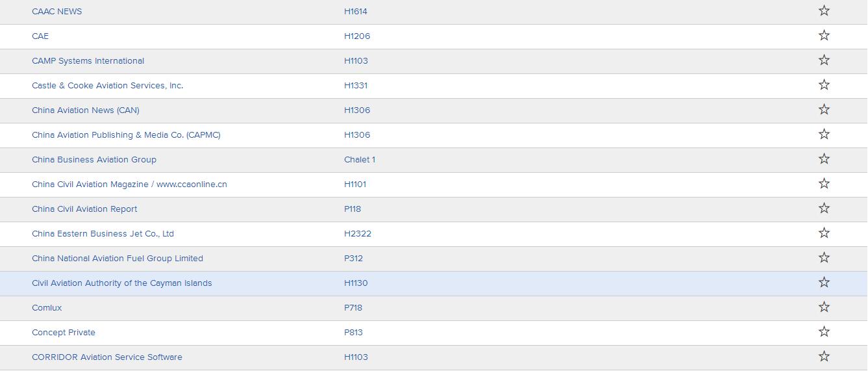Click booth number H2322

tap(358, 234)
